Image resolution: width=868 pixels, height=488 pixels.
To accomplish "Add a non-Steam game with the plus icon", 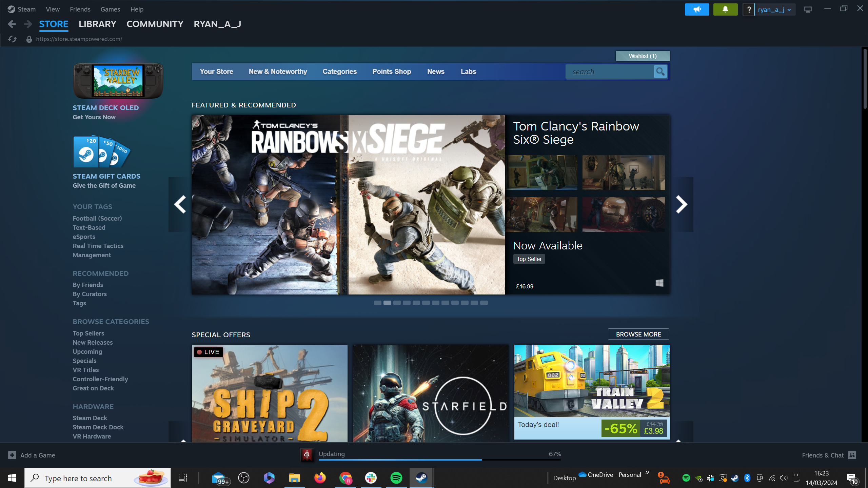I will pos(13,455).
